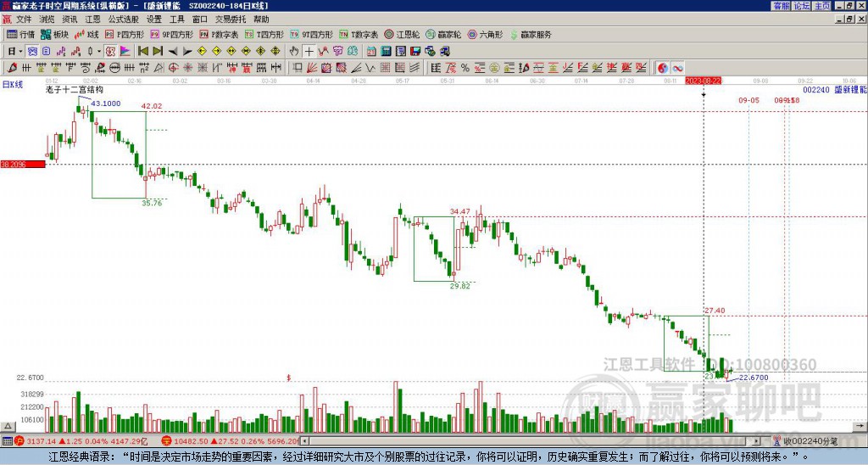Step left with black arrow icon

173,52
